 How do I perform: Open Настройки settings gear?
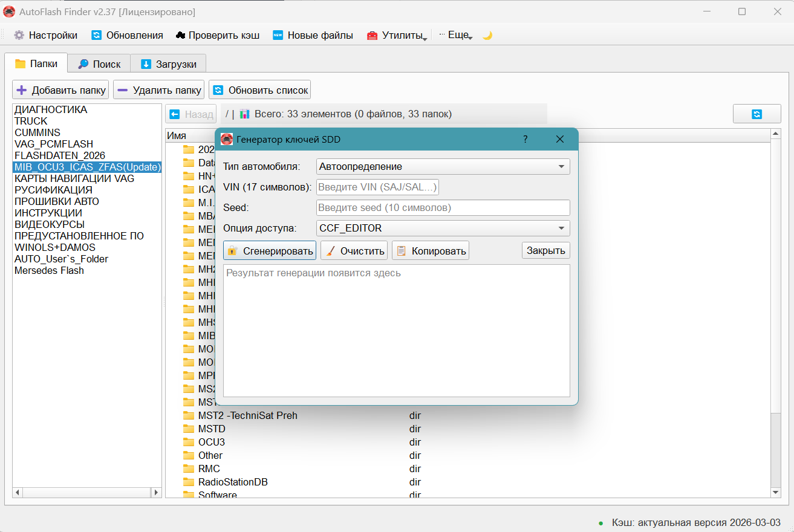click(x=45, y=35)
